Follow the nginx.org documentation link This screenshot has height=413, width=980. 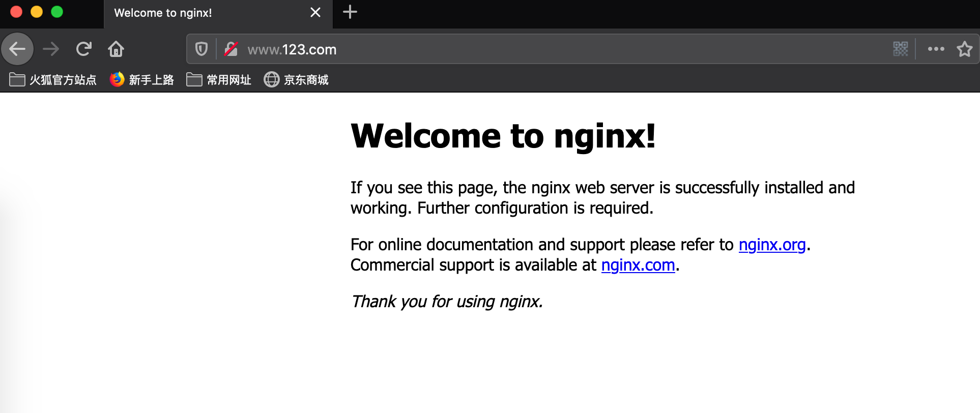[x=772, y=245]
